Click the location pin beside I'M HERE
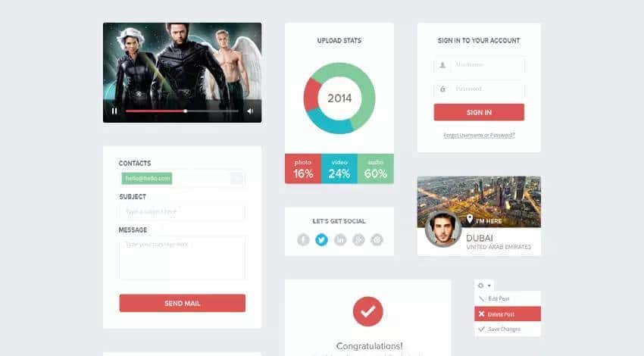The image size is (644, 356). pyautogui.click(x=470, y=219)
